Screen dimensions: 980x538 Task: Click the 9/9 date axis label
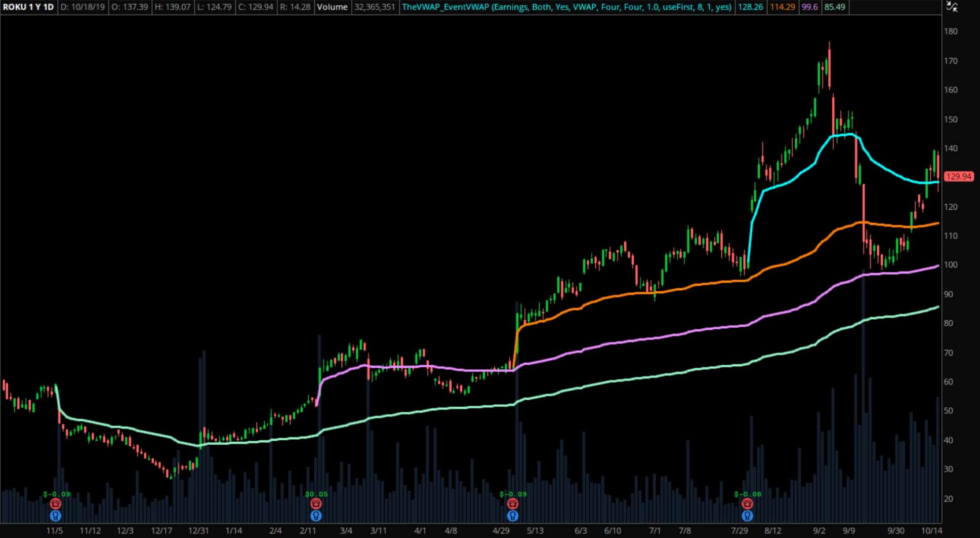(849, 531)
